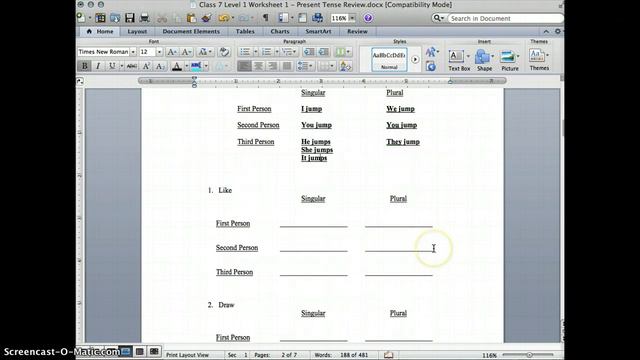Open the Tables tab
Screen dimensions: 640x360
click(x=245, y=31)
